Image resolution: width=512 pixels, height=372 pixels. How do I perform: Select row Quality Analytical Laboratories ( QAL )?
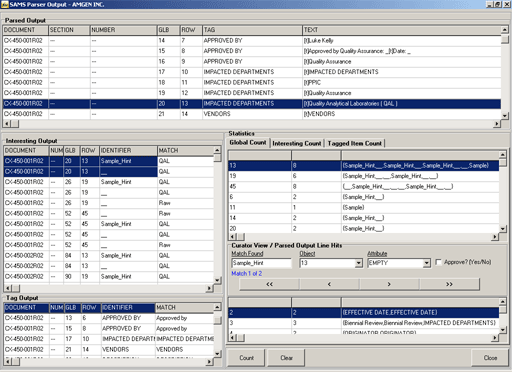252,103
